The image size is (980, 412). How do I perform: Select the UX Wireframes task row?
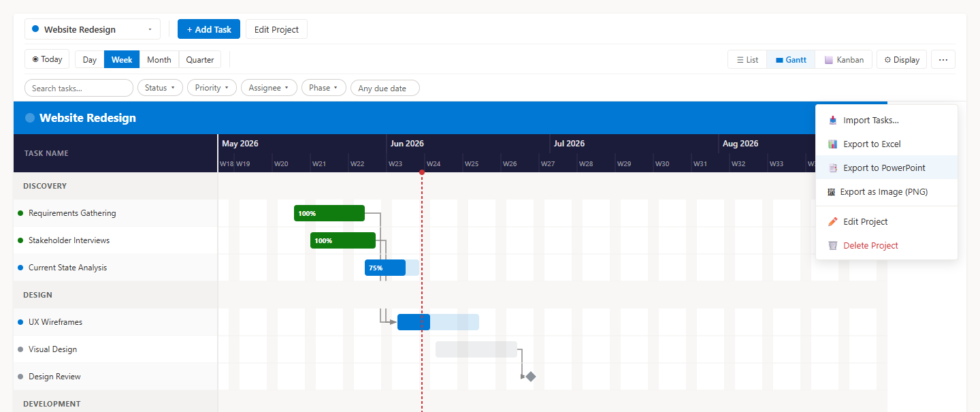116,322
